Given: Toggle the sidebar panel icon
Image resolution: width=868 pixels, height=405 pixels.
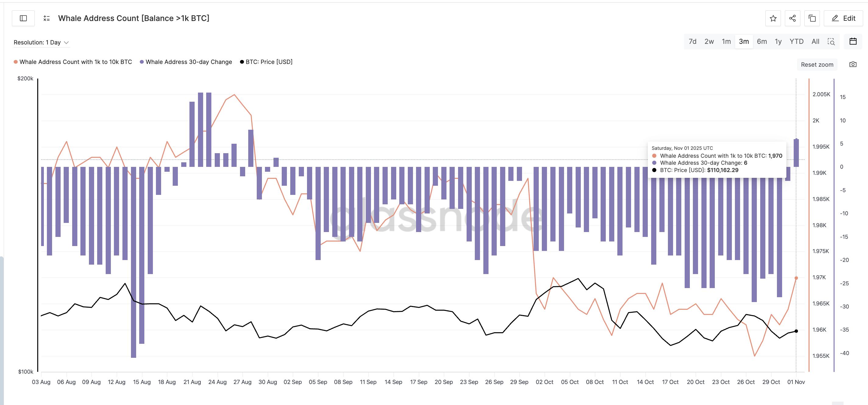Looking at the screenshot, I should pos(23,18).
